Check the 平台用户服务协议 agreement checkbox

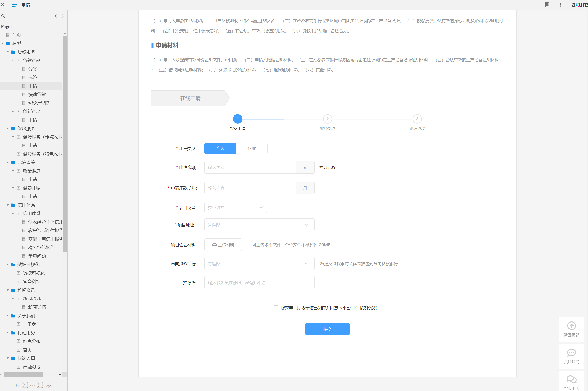point(276,308)
